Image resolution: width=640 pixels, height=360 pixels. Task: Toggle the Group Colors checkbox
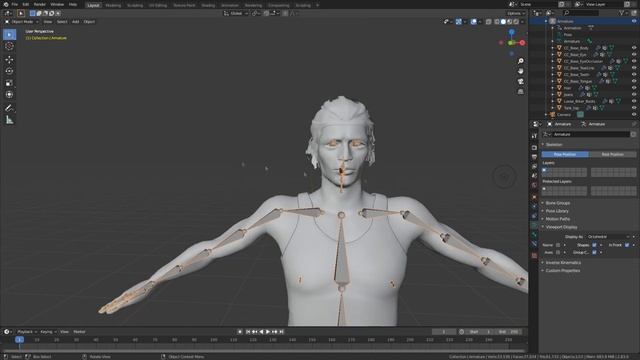pos(594,253)
